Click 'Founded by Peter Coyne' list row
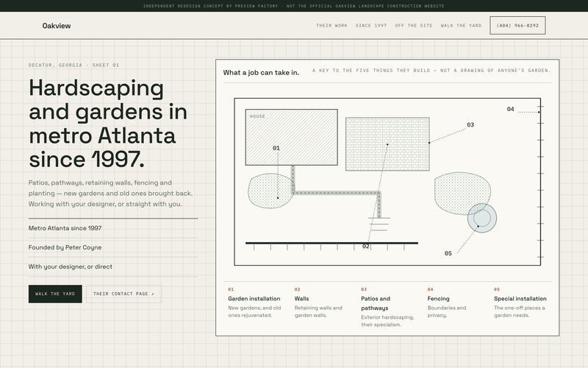The height and width of the screenshot is (368, 588). (x=113, y=247)
